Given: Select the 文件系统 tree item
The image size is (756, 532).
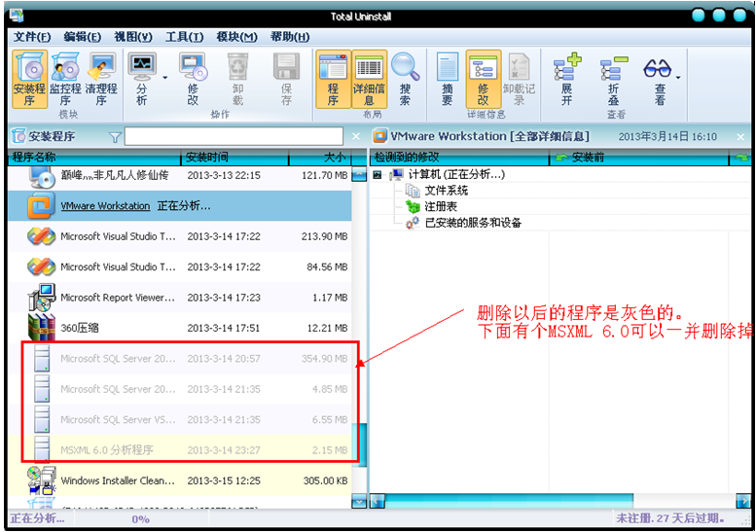Looking at the screenshot, I should tap(446, 191).
